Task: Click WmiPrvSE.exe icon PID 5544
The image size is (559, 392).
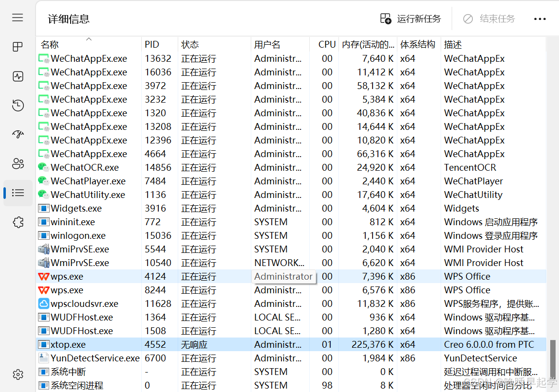Action: tap(43, 249)
